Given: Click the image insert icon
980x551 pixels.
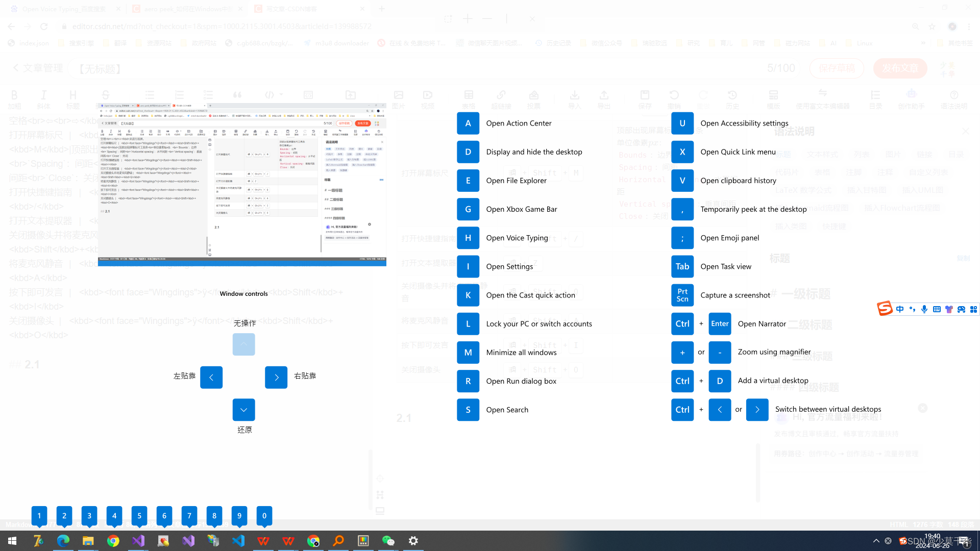Looking at the screenshot, I should coord(399,94).
